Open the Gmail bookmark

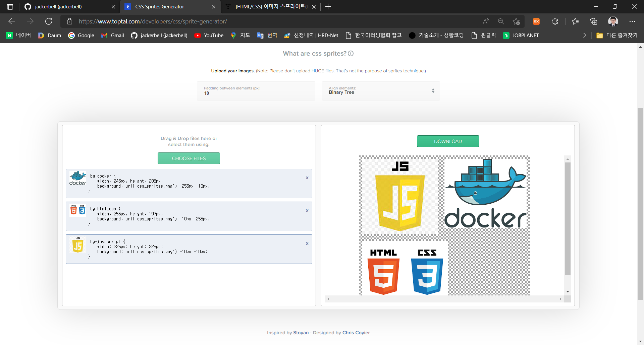click(x=113, y=36)
